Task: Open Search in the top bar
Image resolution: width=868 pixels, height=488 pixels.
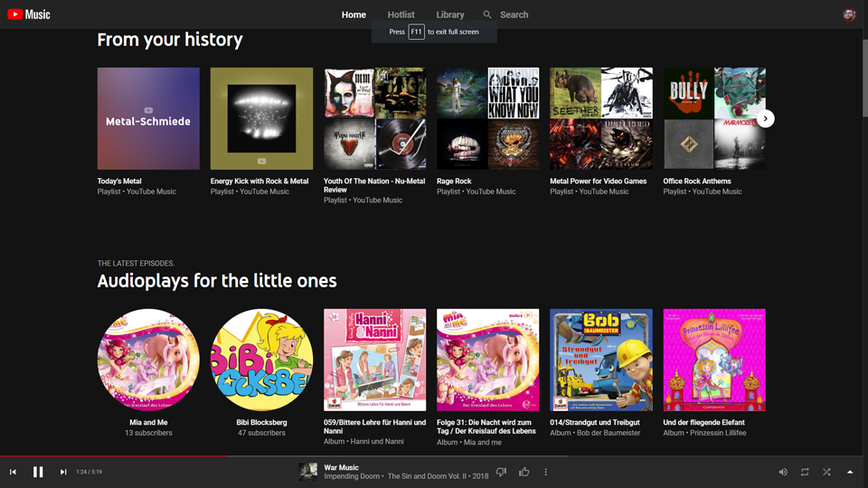Action: pos(506,14)
